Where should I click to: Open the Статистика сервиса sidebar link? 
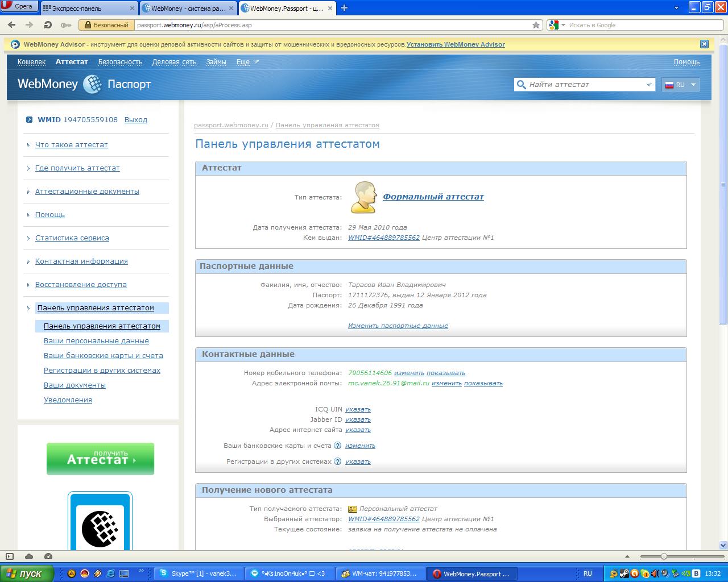72,238
